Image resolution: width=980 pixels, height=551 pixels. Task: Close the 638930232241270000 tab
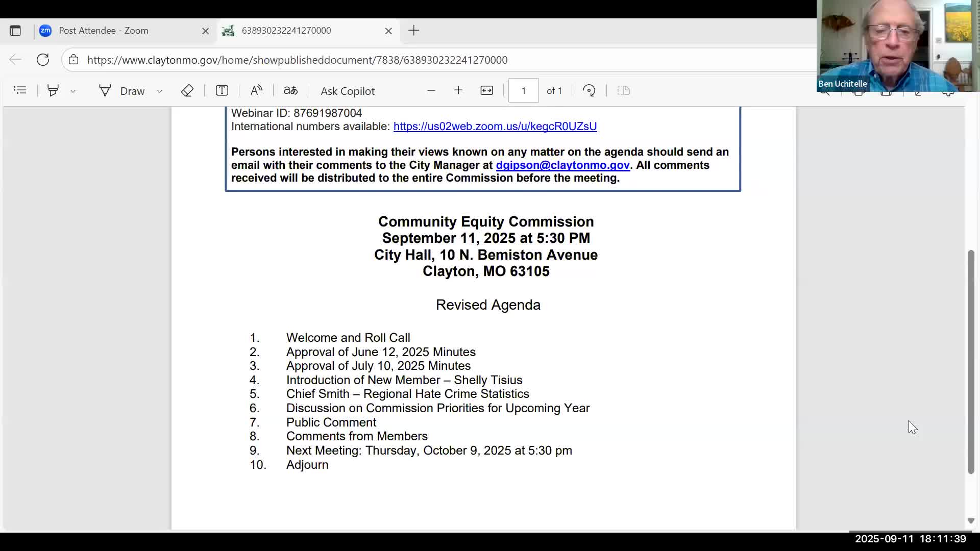point(388,31)
